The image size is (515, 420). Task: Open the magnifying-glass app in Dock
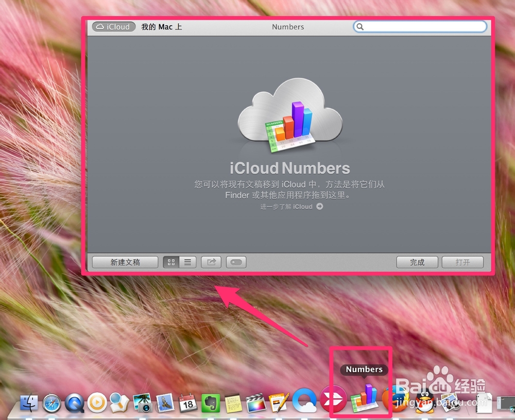pos(119,402)
